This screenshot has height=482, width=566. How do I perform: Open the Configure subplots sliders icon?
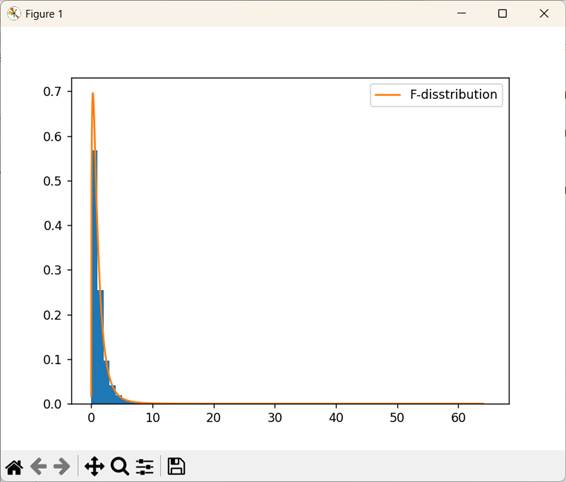(145, 466)
